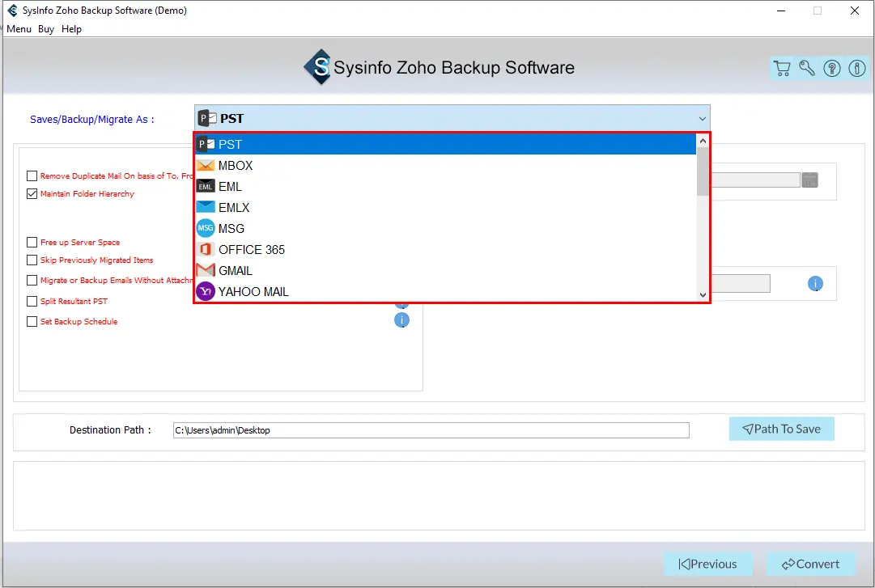Click the info icon beside Set Backup Schedule
The image size is (875, 588).
401,320
